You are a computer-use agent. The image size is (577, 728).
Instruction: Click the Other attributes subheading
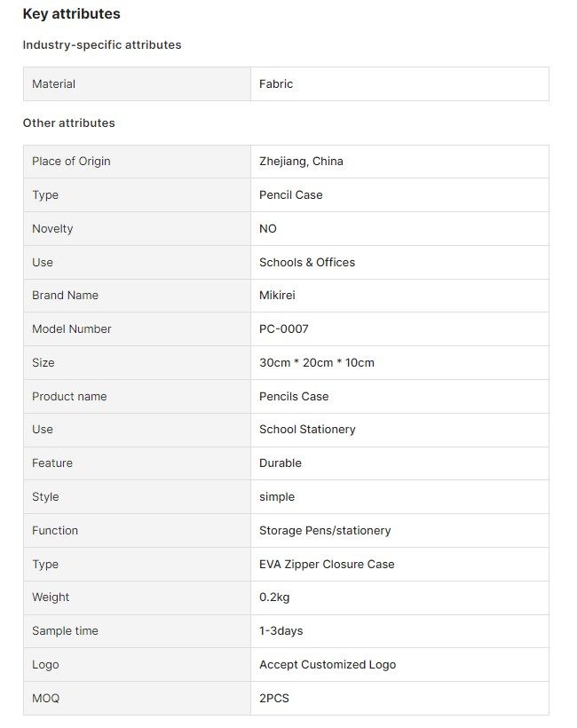click(68, 123)
